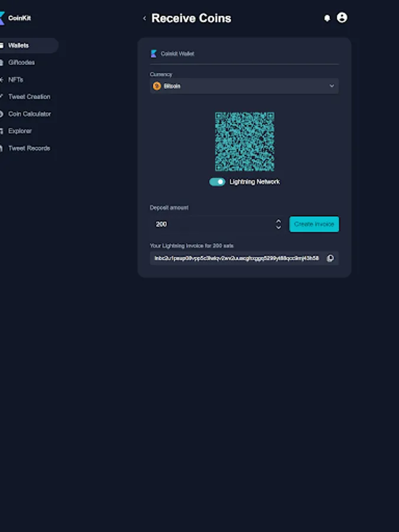Open notifications bell

tap(327, 18)
